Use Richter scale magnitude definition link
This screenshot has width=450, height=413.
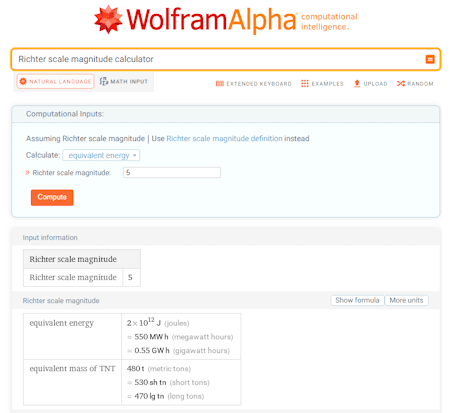coord(224,139)
